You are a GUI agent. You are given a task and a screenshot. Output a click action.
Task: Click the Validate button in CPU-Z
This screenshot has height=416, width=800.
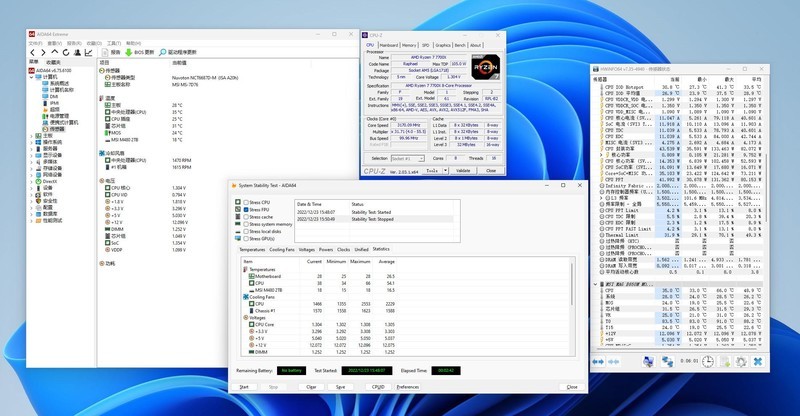463,170
